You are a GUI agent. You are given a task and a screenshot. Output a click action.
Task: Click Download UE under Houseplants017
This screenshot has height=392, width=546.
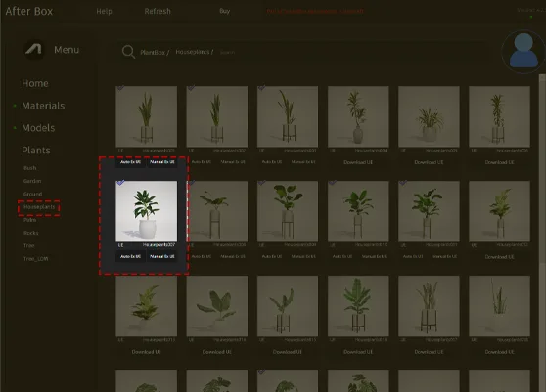click(x=429, y=352)
